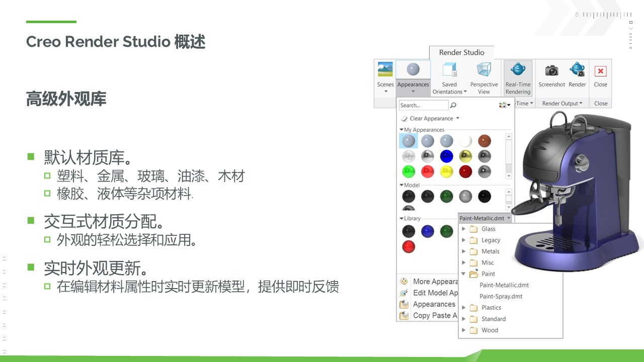Click the More Appearances menu entry
This screenshot has width=644, height=362.
click(x=435, y=282)
